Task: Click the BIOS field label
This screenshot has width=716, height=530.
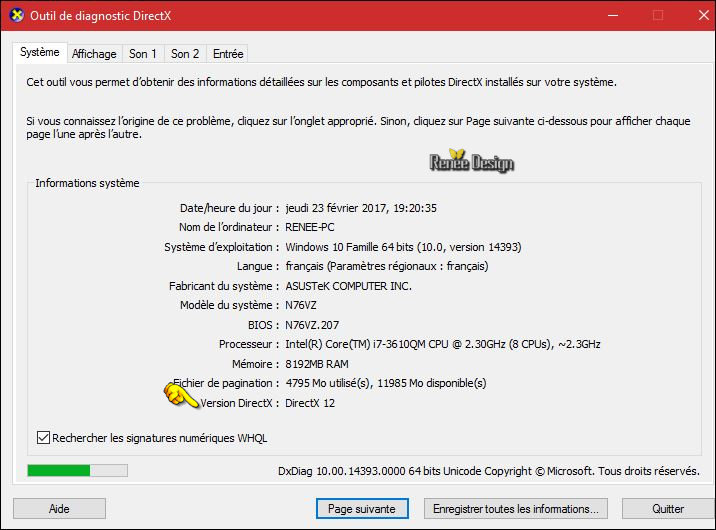Action: coord(263,325)
